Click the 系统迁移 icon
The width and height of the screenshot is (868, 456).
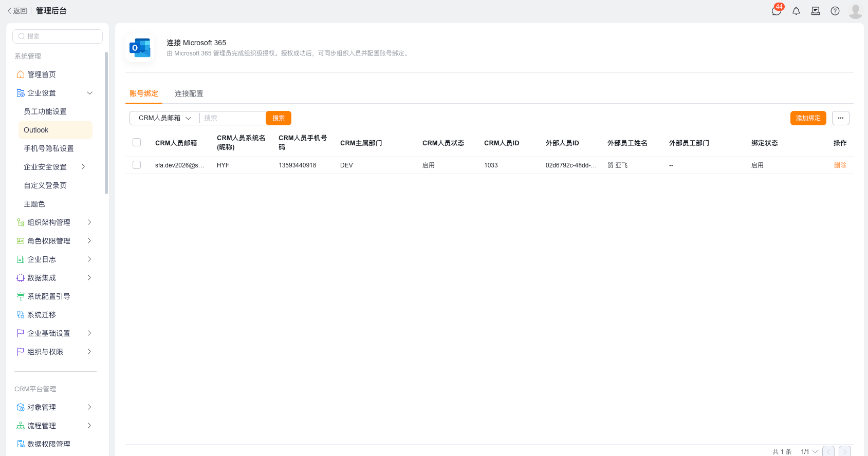pyautogui.click(x=21, y=315)
